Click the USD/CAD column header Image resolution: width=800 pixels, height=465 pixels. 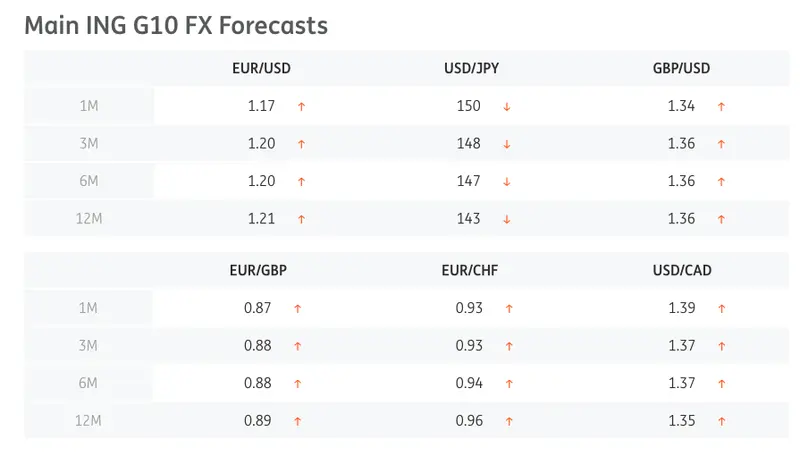click(x=681, y=270)
